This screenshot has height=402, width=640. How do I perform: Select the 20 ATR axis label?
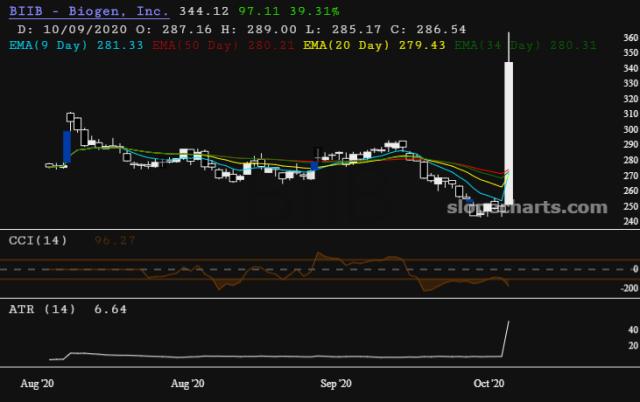[633, 346]
